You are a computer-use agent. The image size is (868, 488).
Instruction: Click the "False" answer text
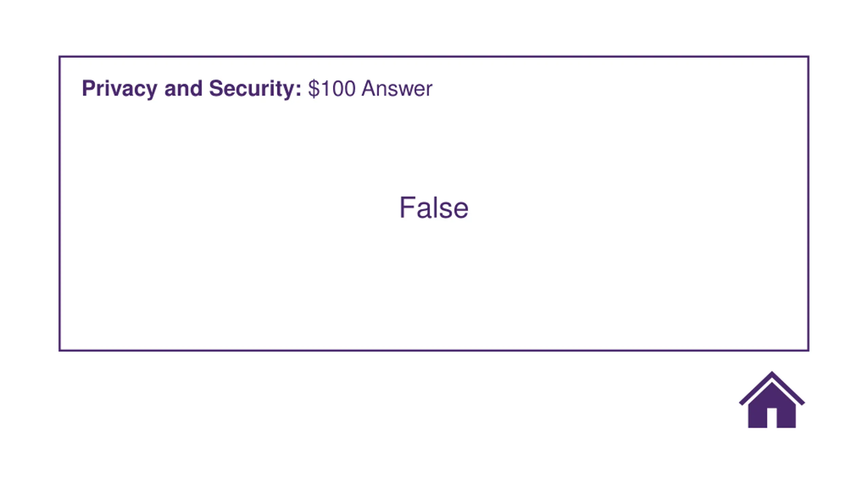[434, 207]
